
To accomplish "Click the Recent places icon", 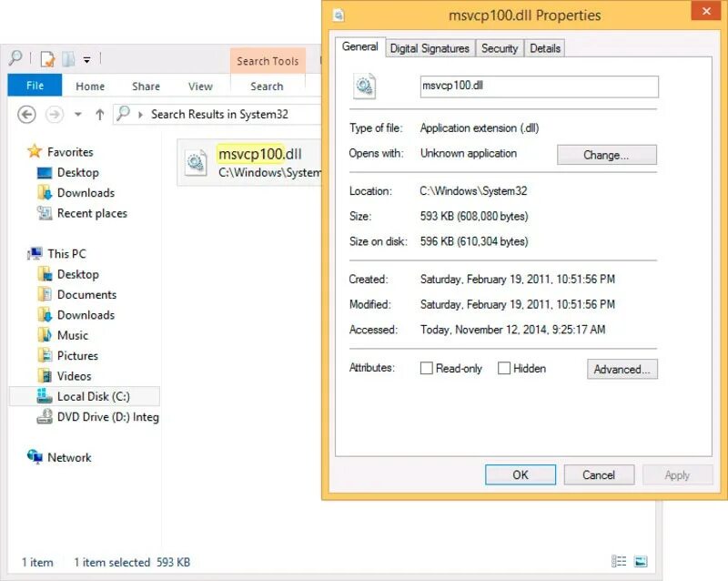I will pyautogui.click(x=45, y=213).
